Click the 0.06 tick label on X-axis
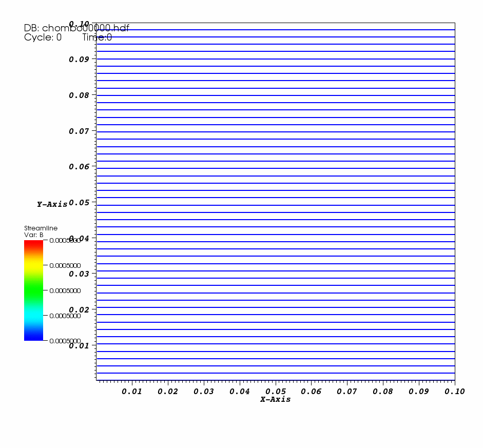The image size is (483, 448). (x=311, y=392)
